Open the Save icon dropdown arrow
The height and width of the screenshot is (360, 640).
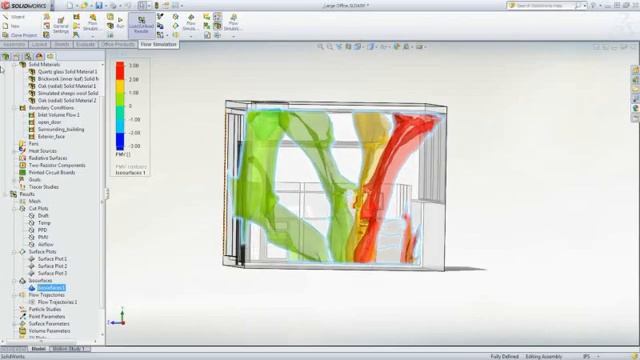click(105, 6)
